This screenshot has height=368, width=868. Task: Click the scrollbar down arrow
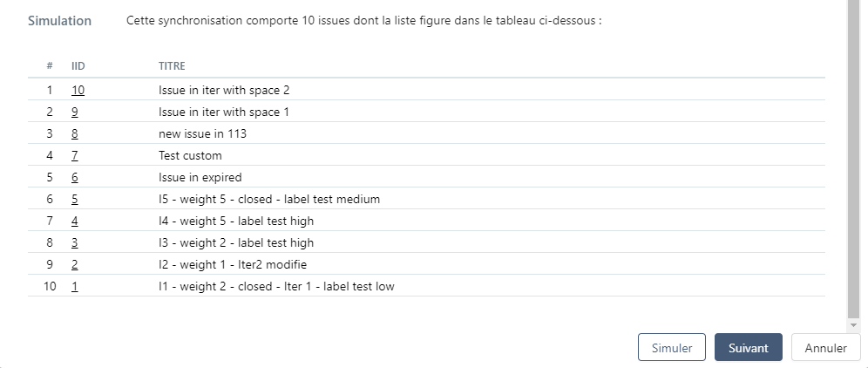852,324
